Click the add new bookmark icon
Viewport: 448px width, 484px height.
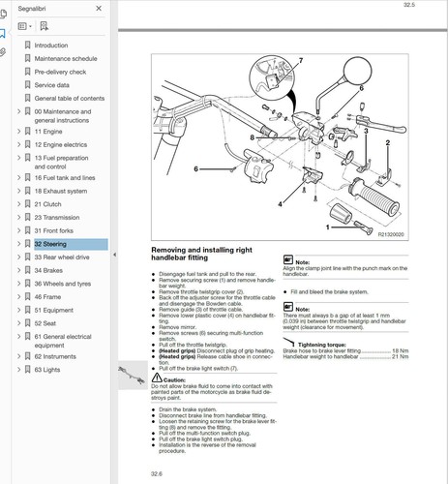pos(44,26)
